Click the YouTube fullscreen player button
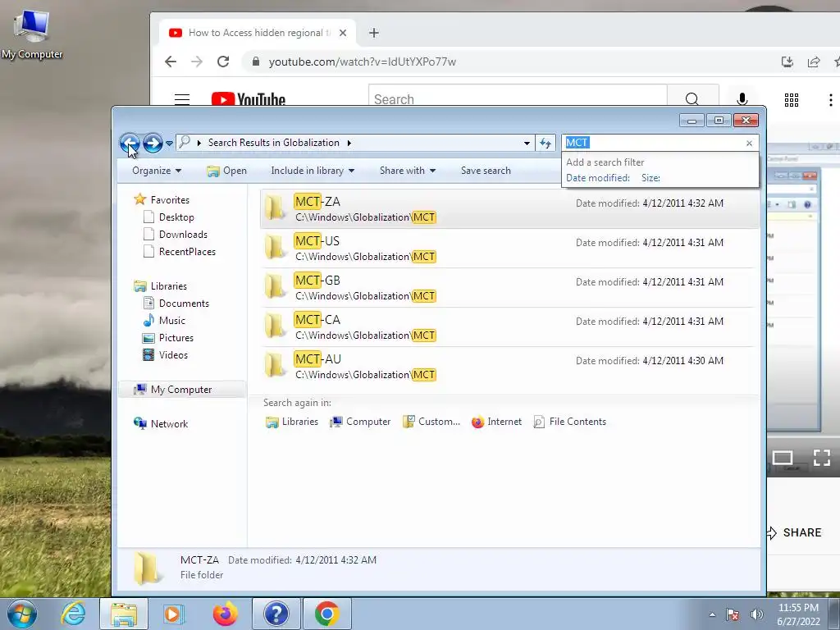This screenshot has width=840, height=630. pos(821,458)
